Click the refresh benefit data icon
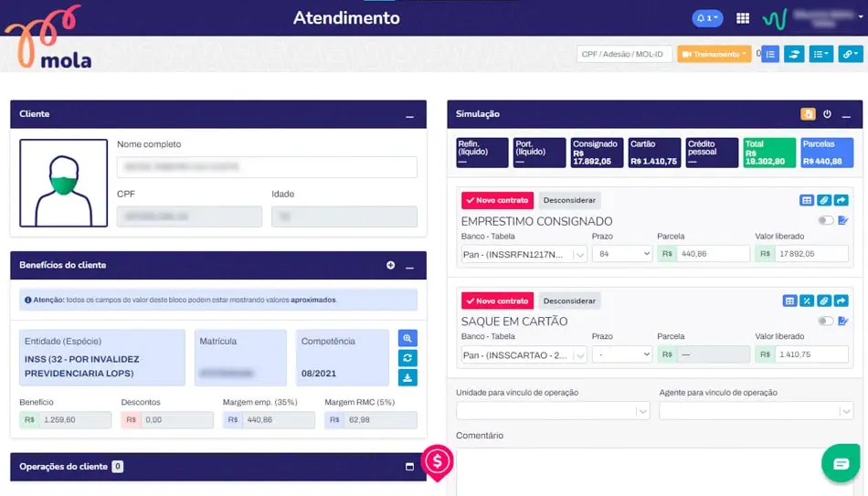 tap(408, 358)
